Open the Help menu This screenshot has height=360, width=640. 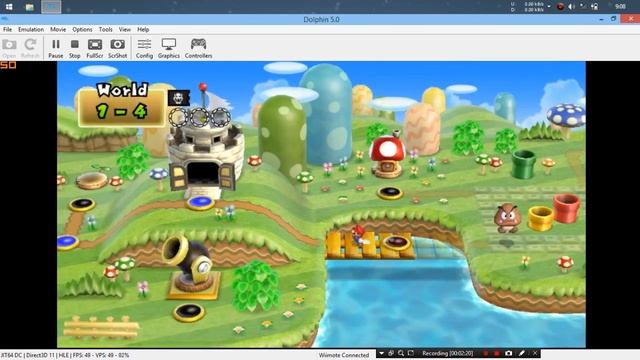point(143,29)
